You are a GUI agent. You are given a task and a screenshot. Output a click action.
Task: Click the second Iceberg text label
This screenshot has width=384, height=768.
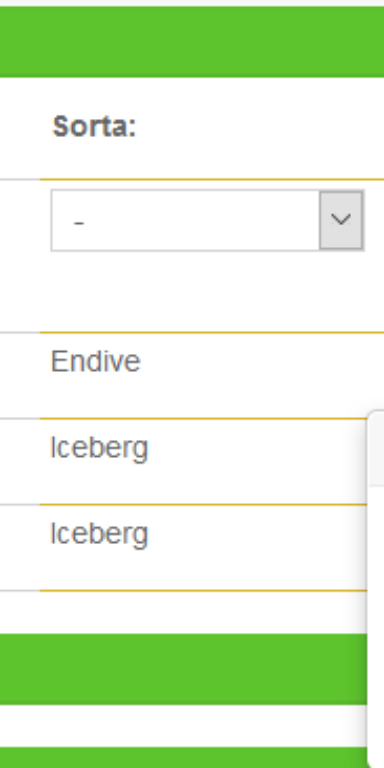click(99, 534)
